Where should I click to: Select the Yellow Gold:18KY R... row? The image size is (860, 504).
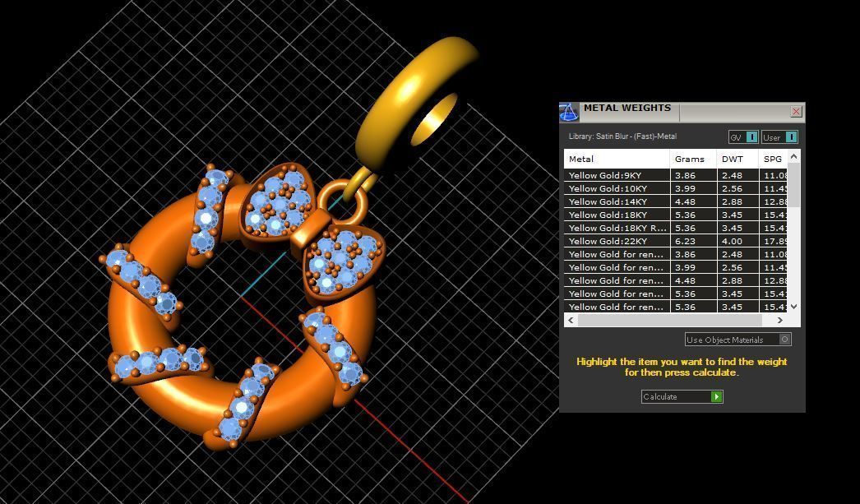click(x=676, y=228)
